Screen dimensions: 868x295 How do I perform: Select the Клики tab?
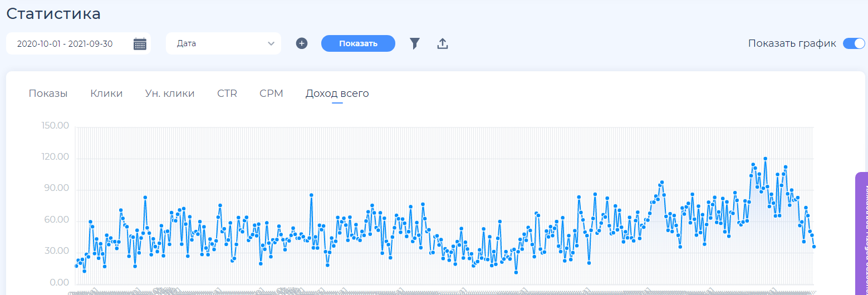[x=106, y=94]
